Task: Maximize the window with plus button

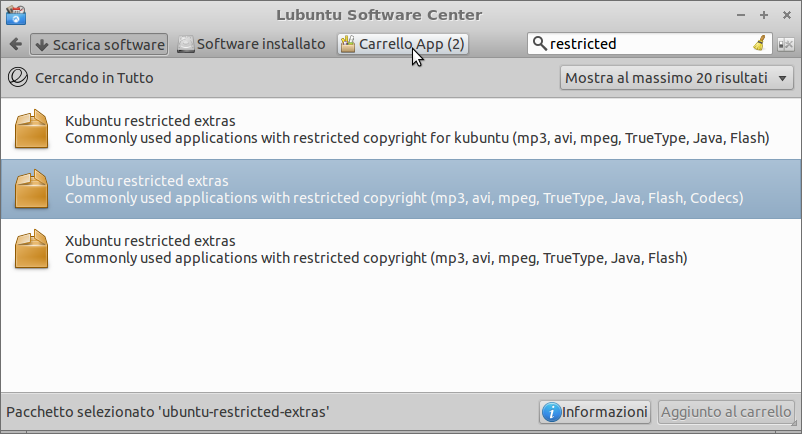Action: (764, 15)
